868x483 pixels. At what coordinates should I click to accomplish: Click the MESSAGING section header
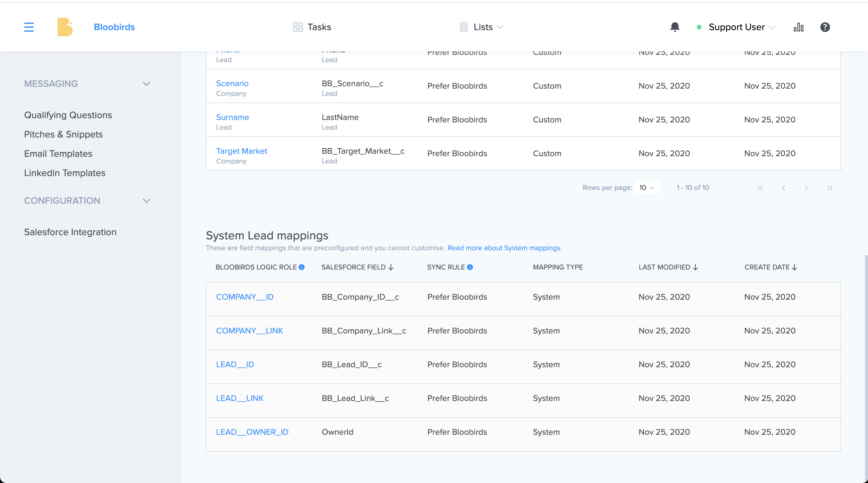point(51,84)
